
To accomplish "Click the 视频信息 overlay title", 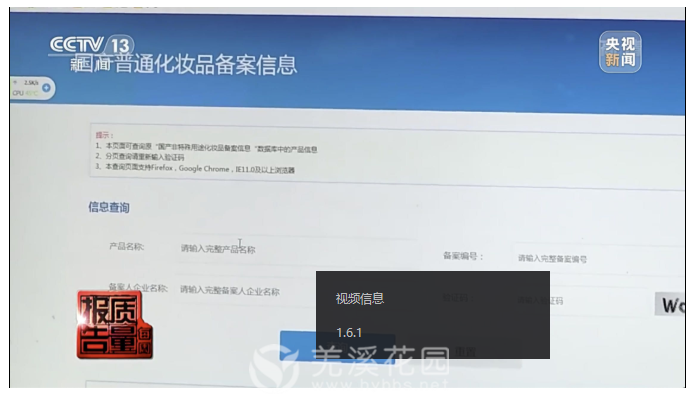I will (x=360, y=298).
